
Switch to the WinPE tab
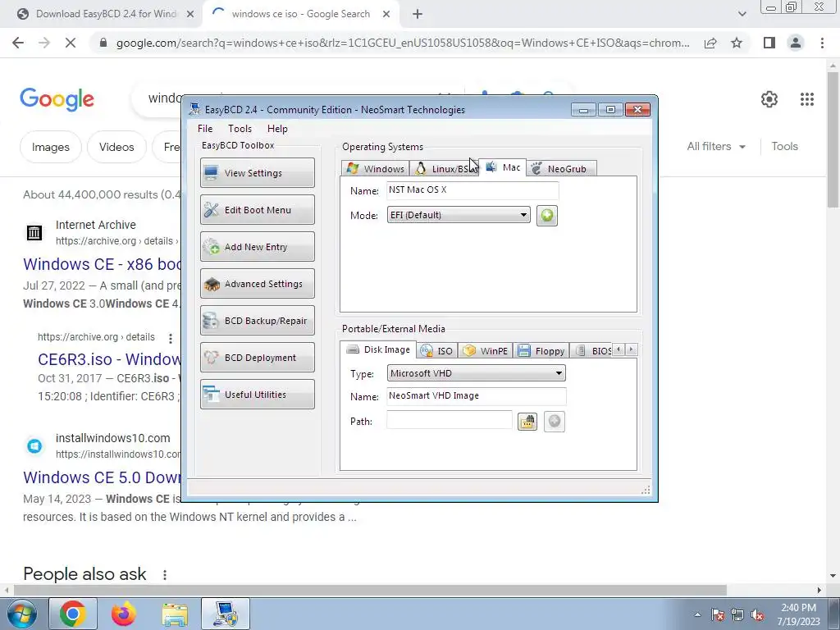tap(486, 351)
